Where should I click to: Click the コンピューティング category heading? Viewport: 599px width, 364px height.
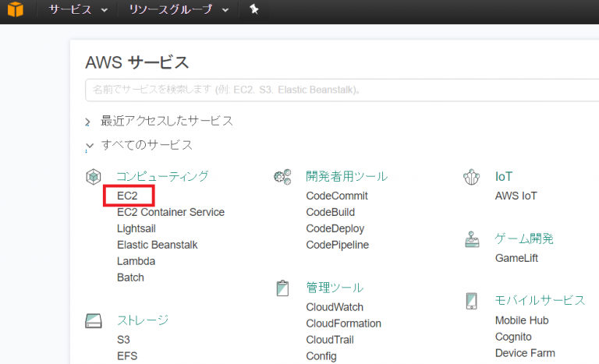[x=163, y=176]
